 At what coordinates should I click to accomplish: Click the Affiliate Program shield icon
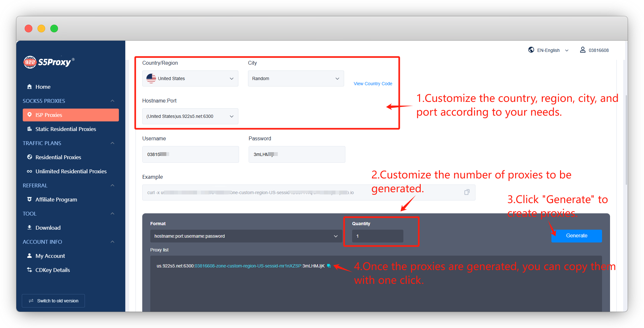[x=30, y=199]
